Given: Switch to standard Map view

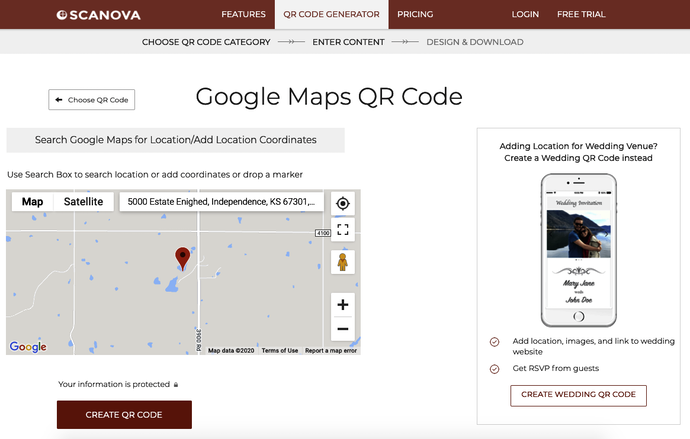Looking at the screenshot, I should coord(33,202).
